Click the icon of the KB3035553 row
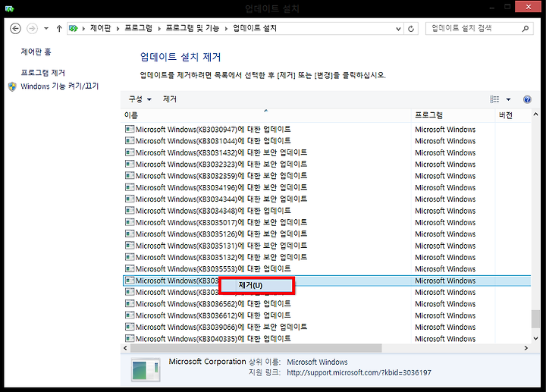The height and width of the screenshot is (392, 546). (x=130, y=268)
